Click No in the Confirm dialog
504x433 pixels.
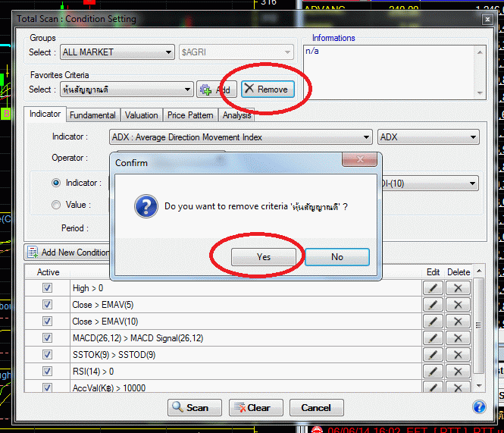[x=337, y=257]
